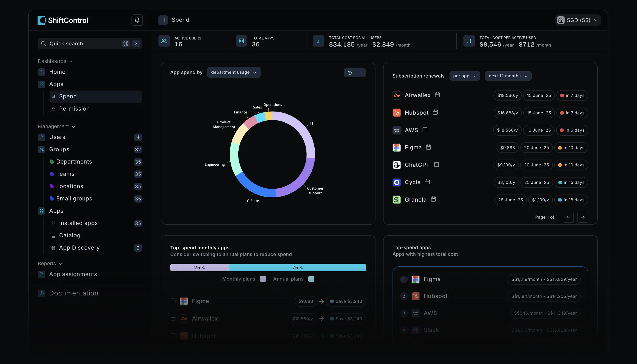The height and width of the screenshot is (364, 637).
Task: Switch chart to bar view icon
Action: [360, 73]
